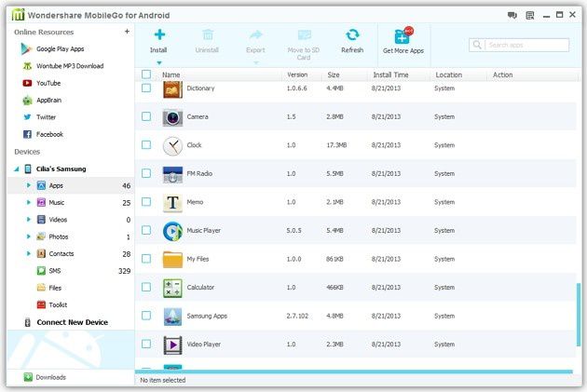Click the Music Player app icon
Viewport: 587px width, 392px height.
(x=172, y=231)
